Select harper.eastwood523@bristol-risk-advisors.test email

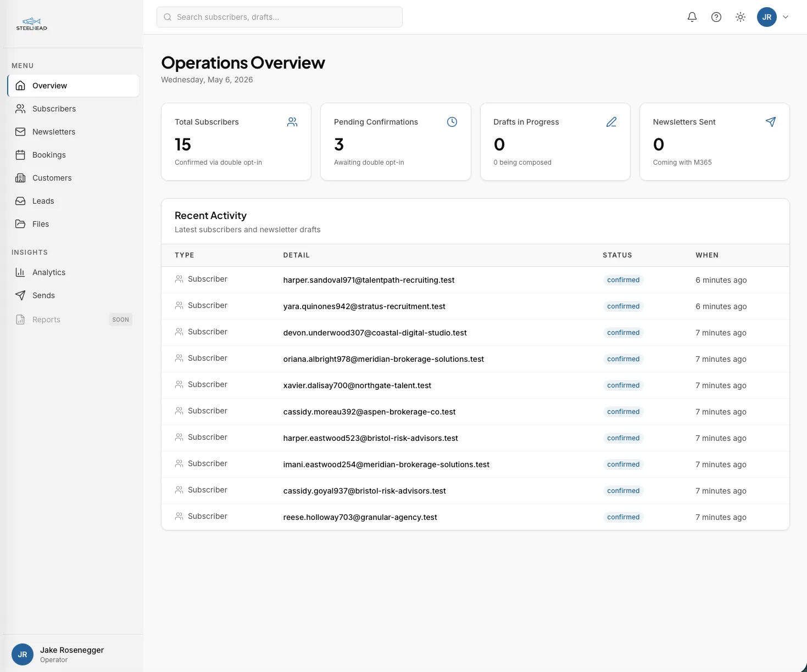point(370,438)
